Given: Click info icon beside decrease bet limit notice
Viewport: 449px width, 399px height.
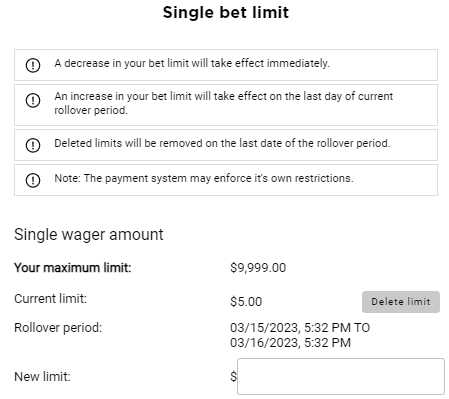Looking at the screenshot, I should (33, 65).
